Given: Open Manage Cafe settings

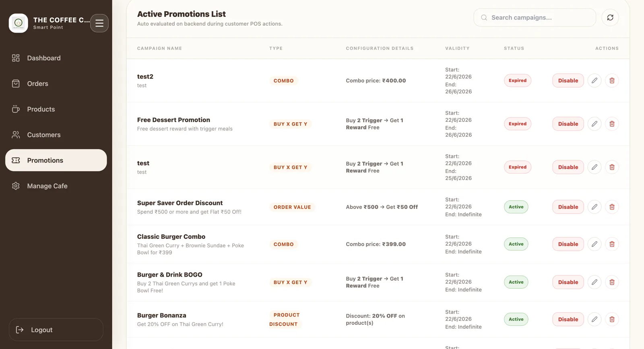Looking at the screenshot, I should coord(56,186).
